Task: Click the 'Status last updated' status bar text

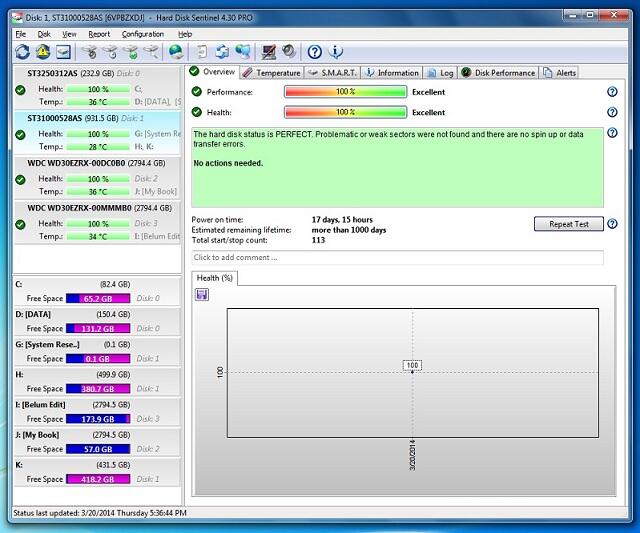Action: coord(100,513)
